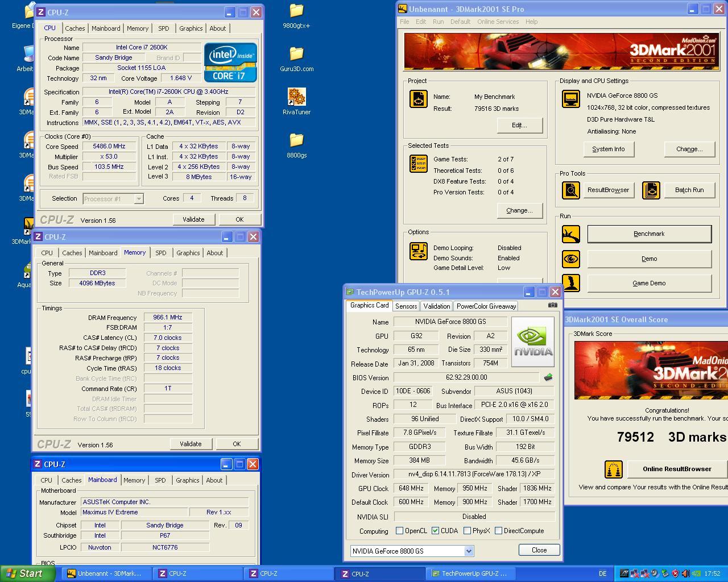728x582 pixels.
Task: Click the 3DMark2001 banner image
Action: click(561, 51)
